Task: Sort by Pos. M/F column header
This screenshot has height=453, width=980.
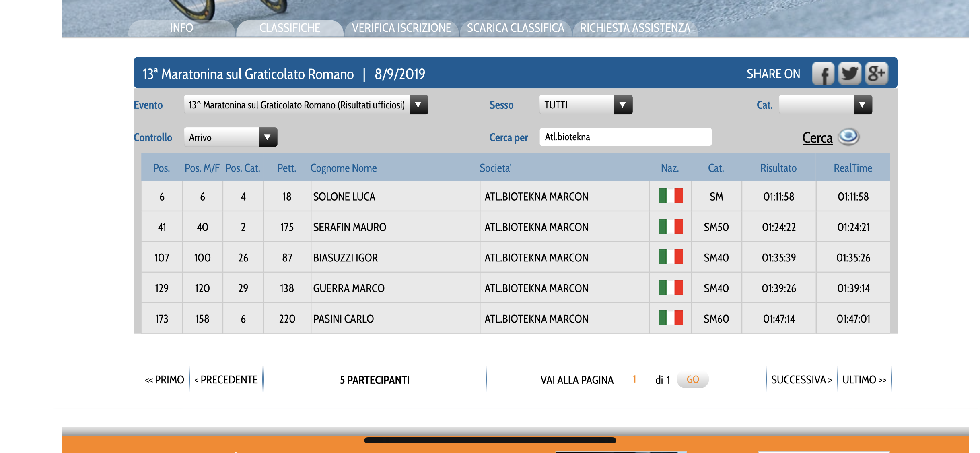Action: point(202,168)
